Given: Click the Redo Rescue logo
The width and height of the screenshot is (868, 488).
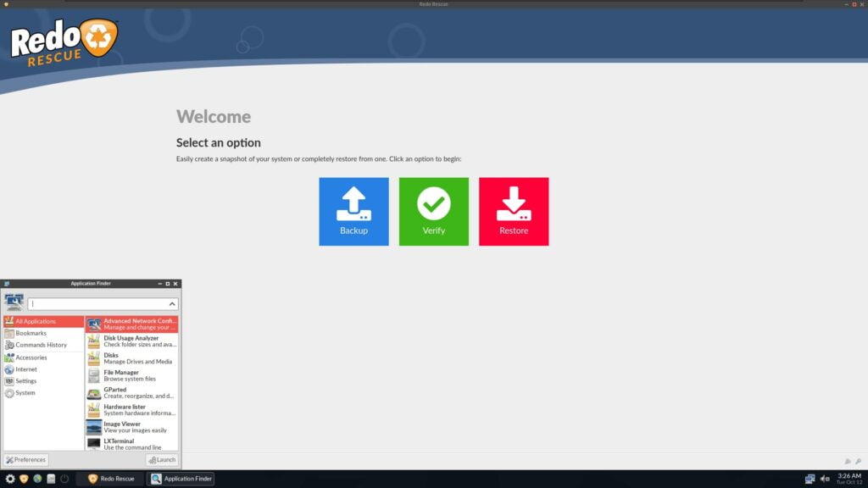Looking at the screenshot, I should click(64, 42).
